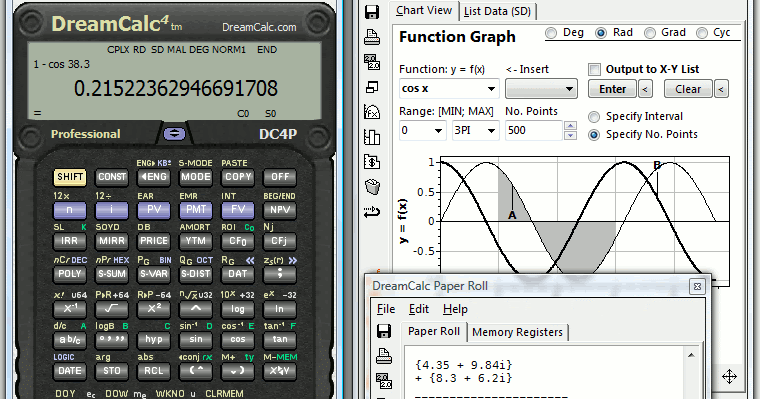This screenshot has height=399, width=760.
Task: Click the return arrow icon in the graph sidebar
Action: [x=372, y=212]
